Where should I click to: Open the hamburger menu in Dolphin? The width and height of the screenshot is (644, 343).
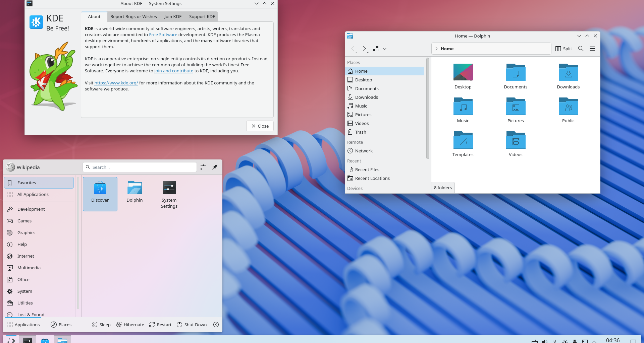[x=592, y=49]
